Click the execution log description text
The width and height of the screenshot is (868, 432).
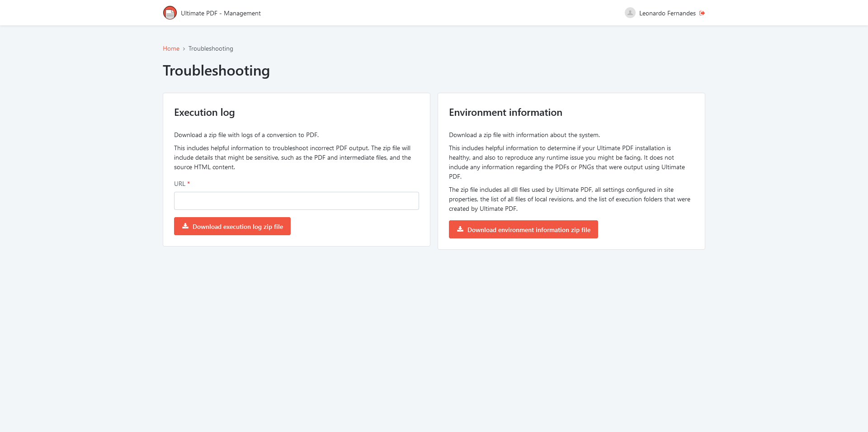click(246, 135)
